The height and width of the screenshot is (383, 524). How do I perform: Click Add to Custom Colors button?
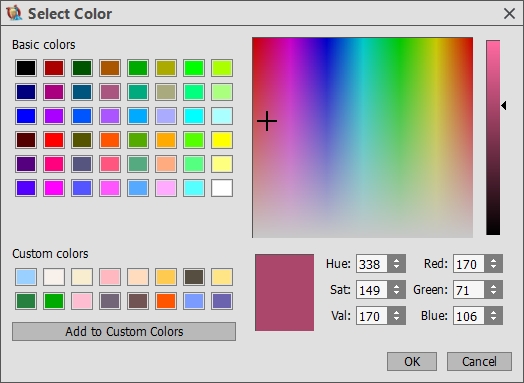point(124,332)
